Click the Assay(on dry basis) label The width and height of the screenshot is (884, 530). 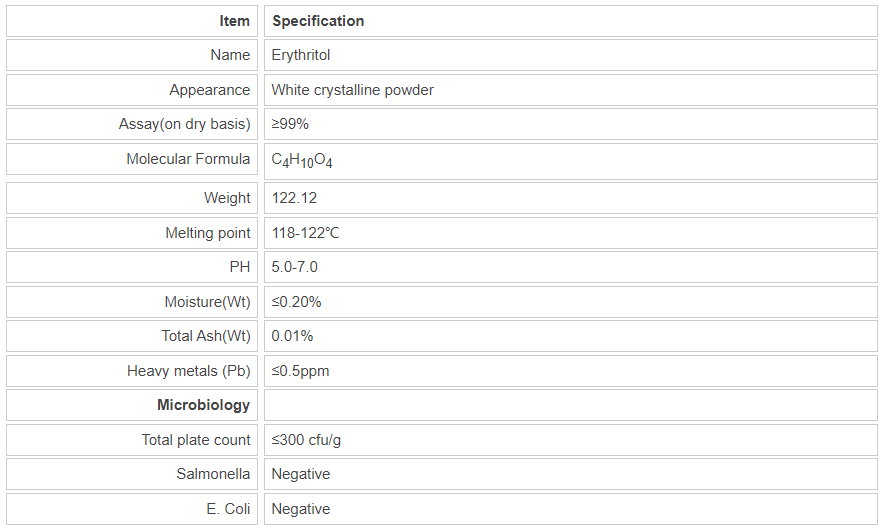[x=185, y=125]
